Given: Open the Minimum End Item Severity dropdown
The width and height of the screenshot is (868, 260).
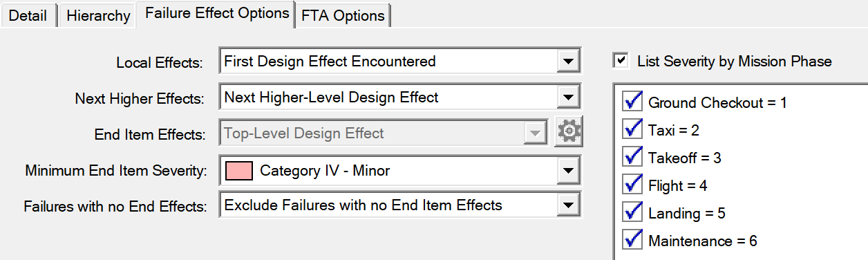Looking at the screenshot, I should [x=567, y=169].
